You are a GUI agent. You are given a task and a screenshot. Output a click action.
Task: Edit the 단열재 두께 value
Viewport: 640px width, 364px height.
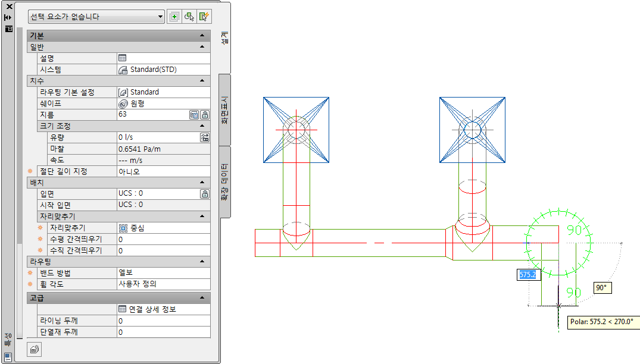point(164,332)
